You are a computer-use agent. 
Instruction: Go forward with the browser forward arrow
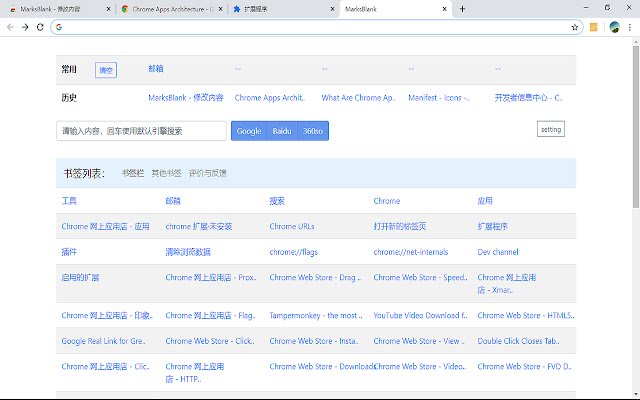click(x=25, y=27)
